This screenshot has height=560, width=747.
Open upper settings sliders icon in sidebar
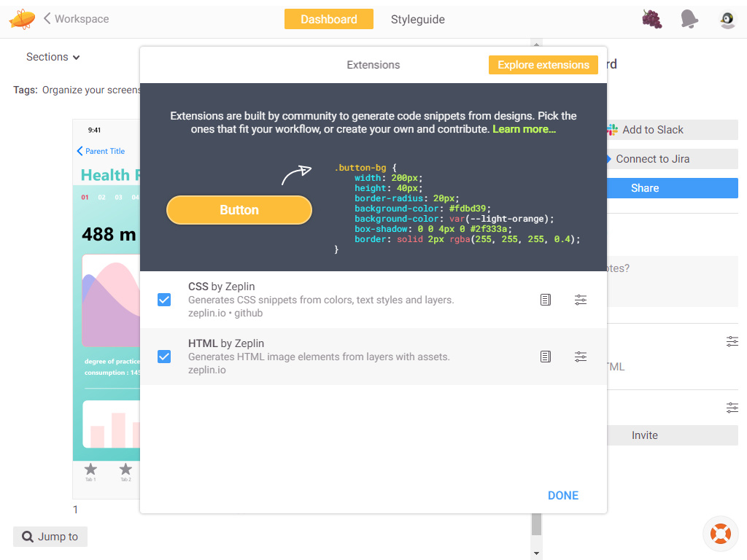(732, 341)
